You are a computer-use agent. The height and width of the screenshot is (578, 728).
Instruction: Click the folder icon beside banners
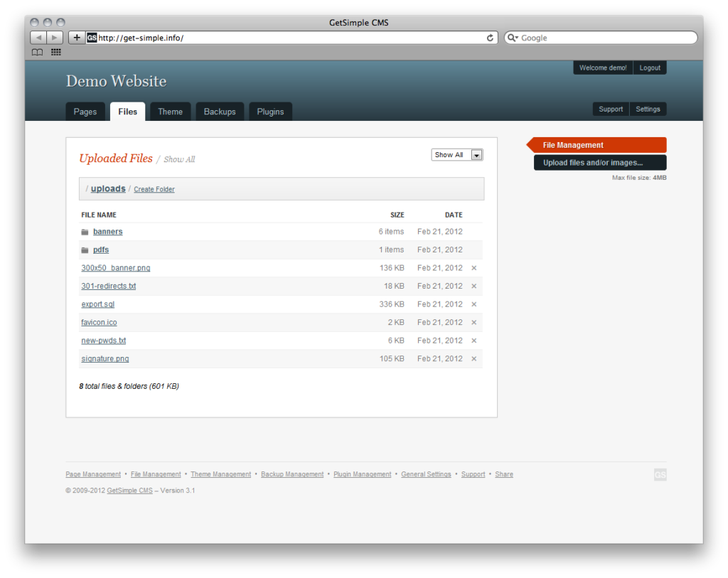pyautogui.click(x=85, y=232)
